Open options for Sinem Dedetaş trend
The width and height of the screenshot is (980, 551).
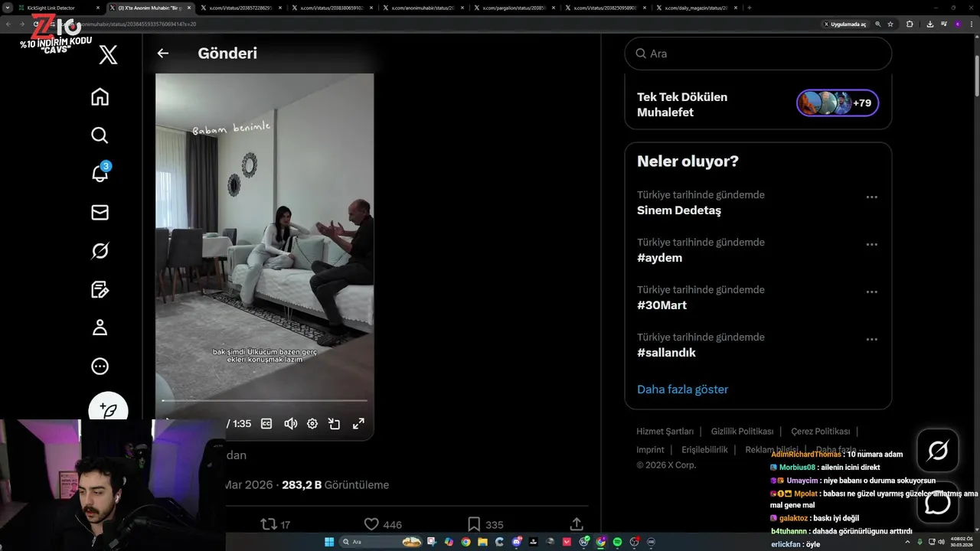click(871, 197)
